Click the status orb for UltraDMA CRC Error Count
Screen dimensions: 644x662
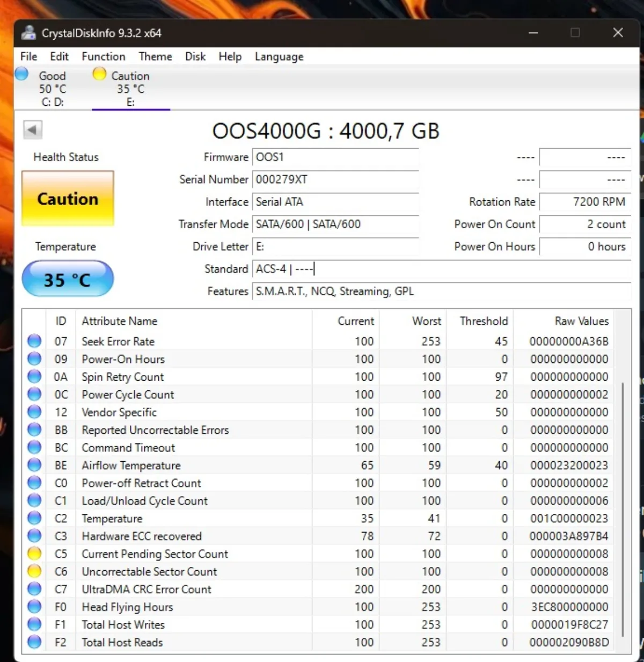[34, 589]
